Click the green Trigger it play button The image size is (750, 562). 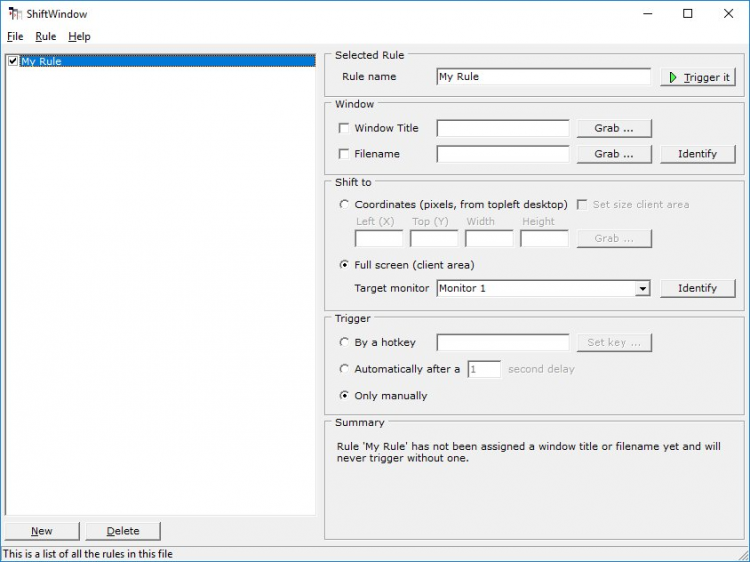[698, 77]
